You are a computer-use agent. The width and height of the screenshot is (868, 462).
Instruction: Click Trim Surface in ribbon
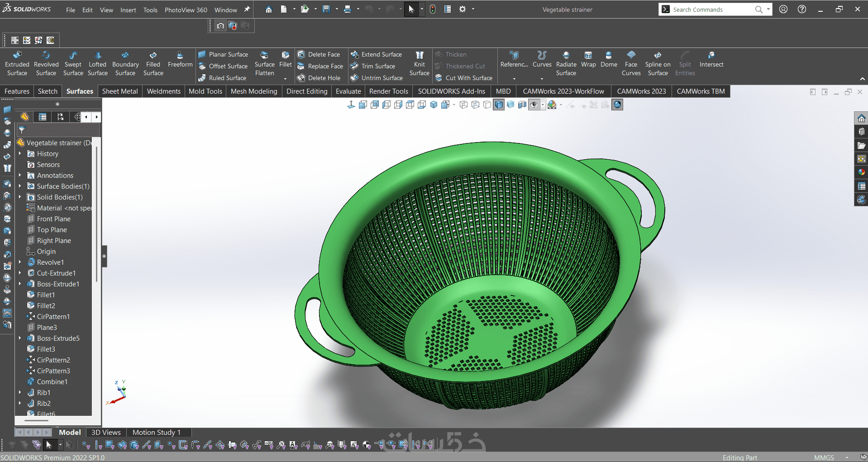(x=378, y=66)
